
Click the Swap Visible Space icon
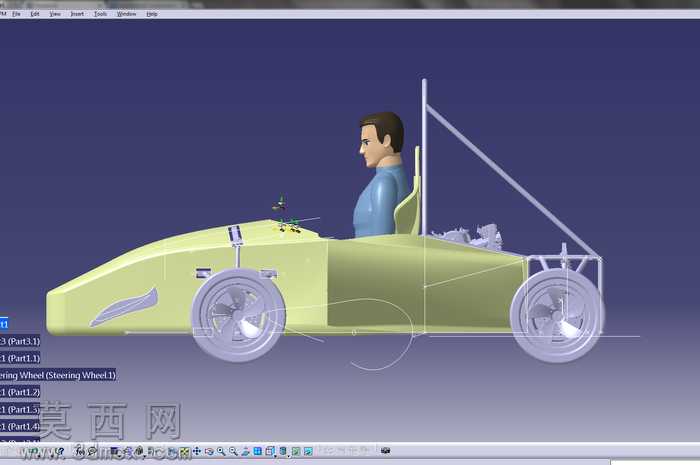click(x=308, y=451)
